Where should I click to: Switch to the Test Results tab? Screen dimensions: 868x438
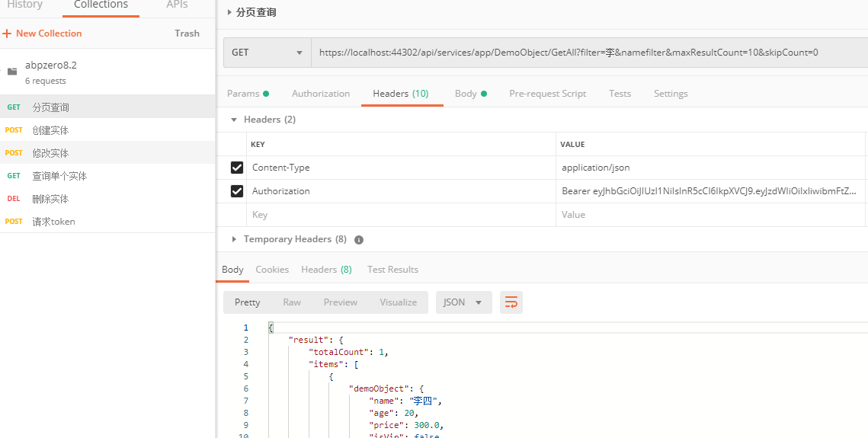pos(392,270)
